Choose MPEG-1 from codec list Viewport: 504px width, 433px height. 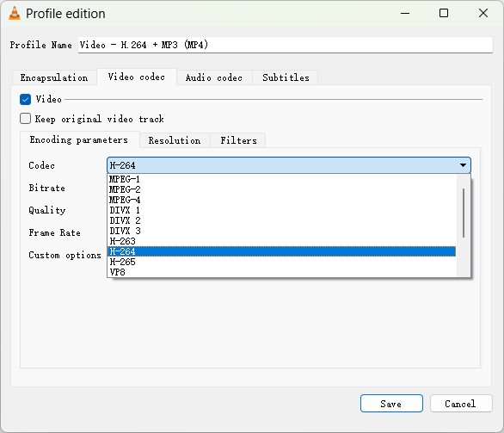(x=281, y=179)
